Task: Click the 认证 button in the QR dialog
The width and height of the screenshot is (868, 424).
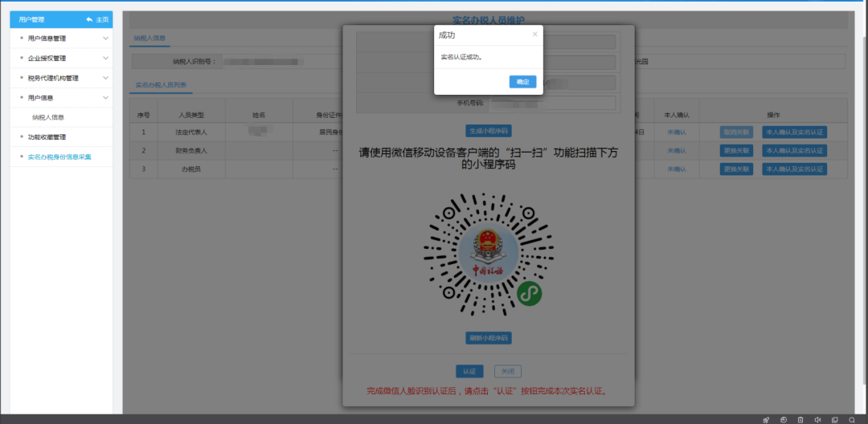Action: click(x=469, y=372)
